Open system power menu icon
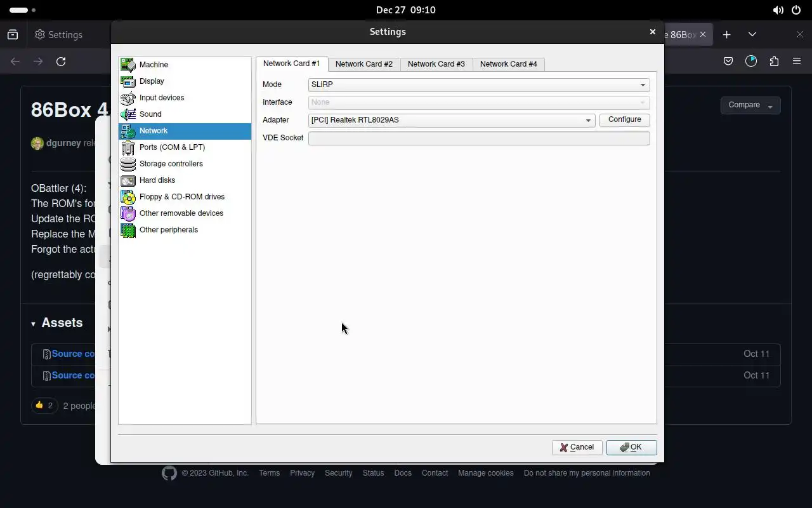Image resolution: width=812 pixels, height=508 pixels. [x=796, y=10]
